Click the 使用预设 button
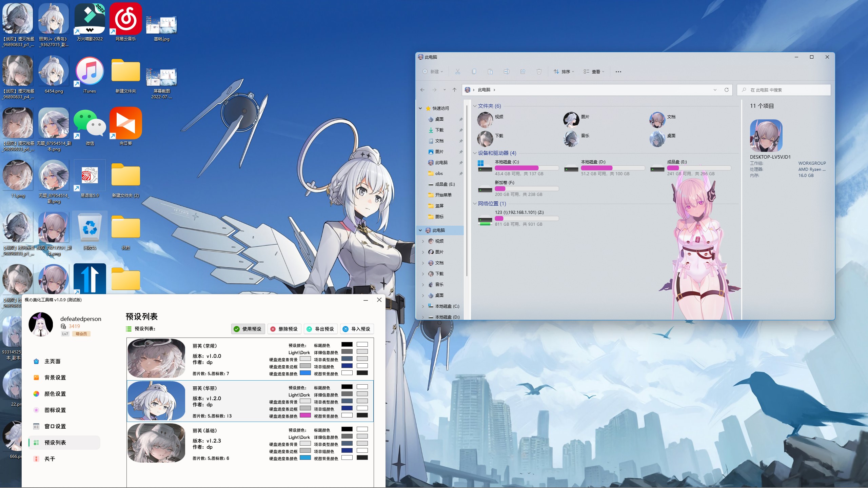The image size is (868, 488). tap(248, 329)
